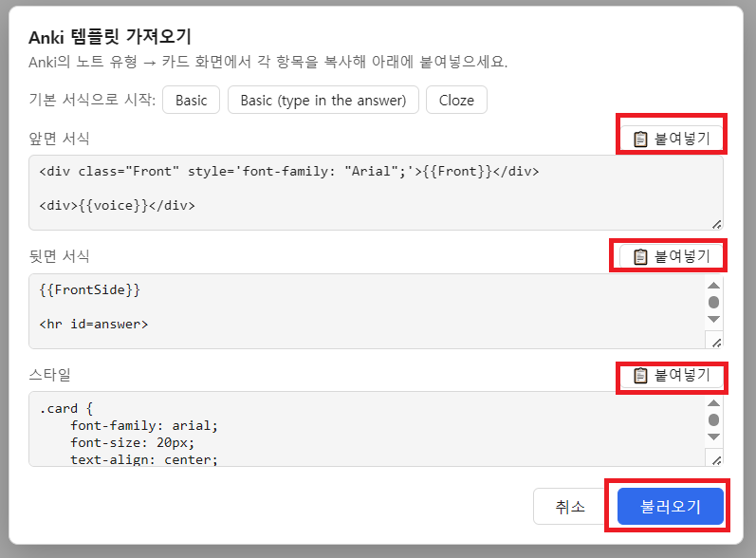Viewport: 756px width, 558px height.
Task: Click the 붙여넣기 button for 스타일
Action: [x=672, y=375]
